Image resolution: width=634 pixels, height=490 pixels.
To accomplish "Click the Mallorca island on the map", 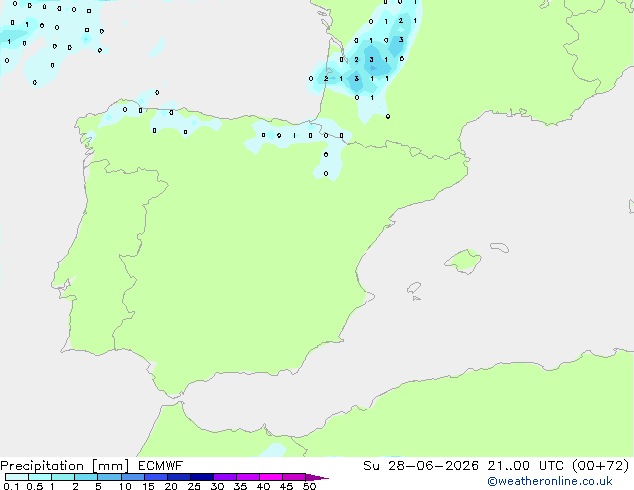I will coord(464,261).
